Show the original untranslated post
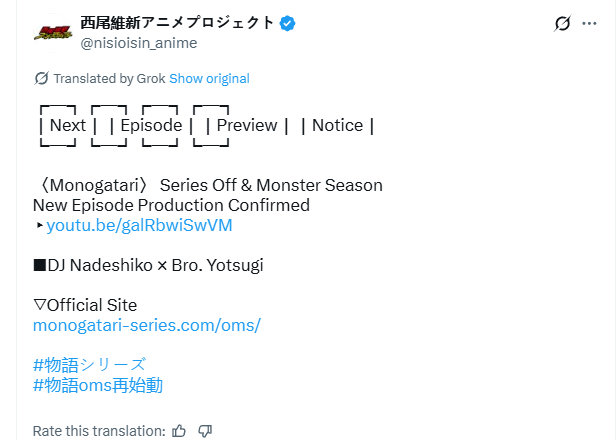Viewport: 616px width, 440px height. tap(209, 78)
